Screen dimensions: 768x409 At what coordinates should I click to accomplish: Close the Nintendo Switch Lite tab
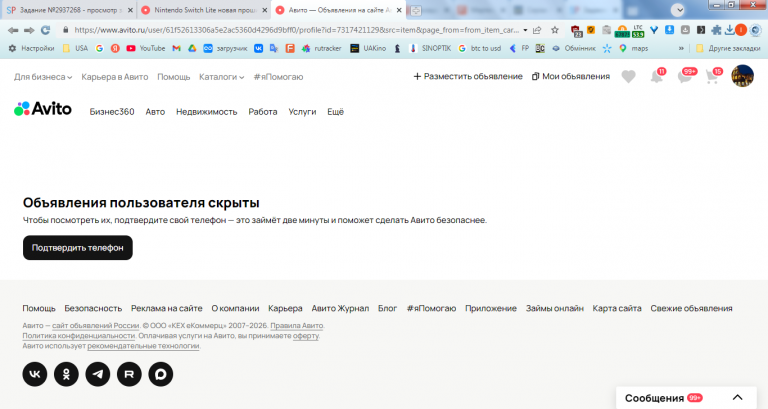pos(264,10)
